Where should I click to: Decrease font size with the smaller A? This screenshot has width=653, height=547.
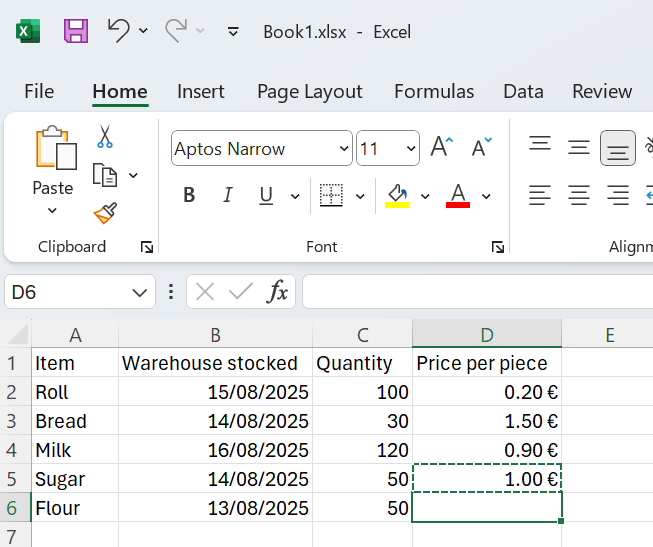click(482, 147)
